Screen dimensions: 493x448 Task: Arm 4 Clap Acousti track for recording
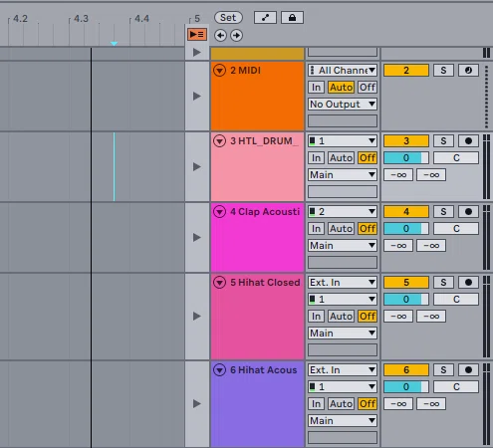pos(468,212)
